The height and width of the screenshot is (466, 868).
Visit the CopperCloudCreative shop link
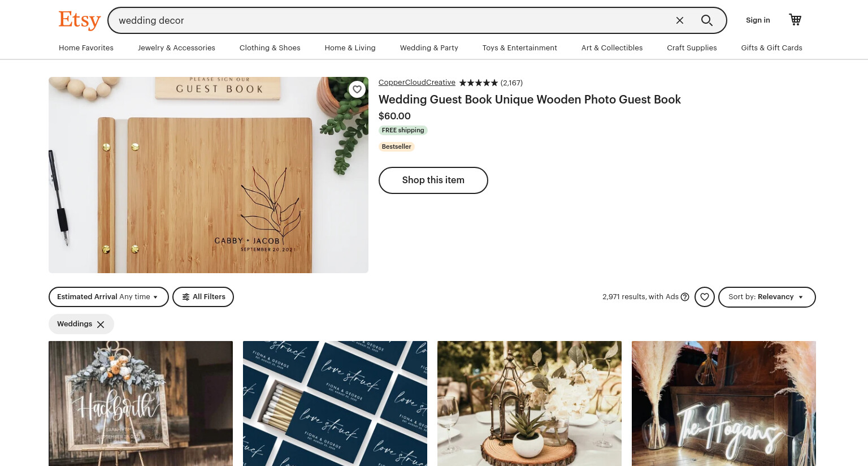[417, 83]
